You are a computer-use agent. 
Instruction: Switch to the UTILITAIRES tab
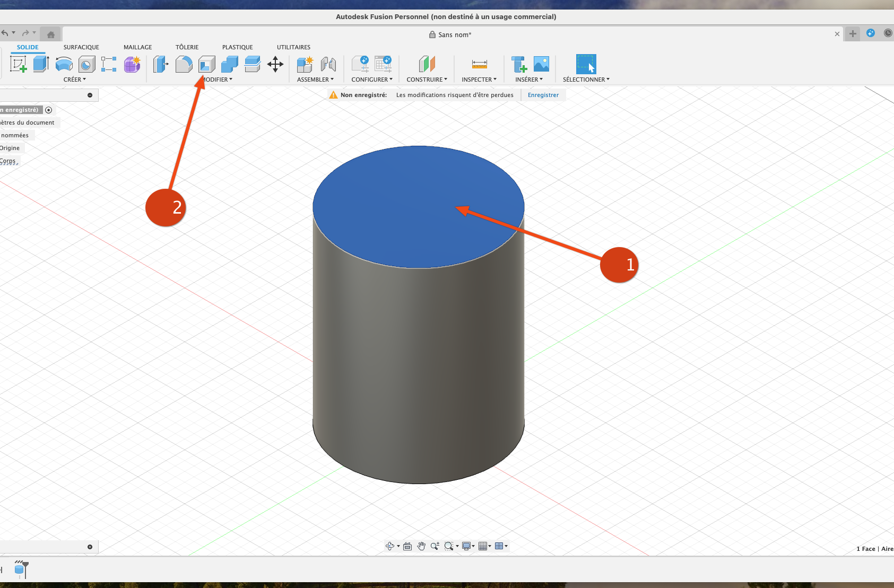coord(294,47)
